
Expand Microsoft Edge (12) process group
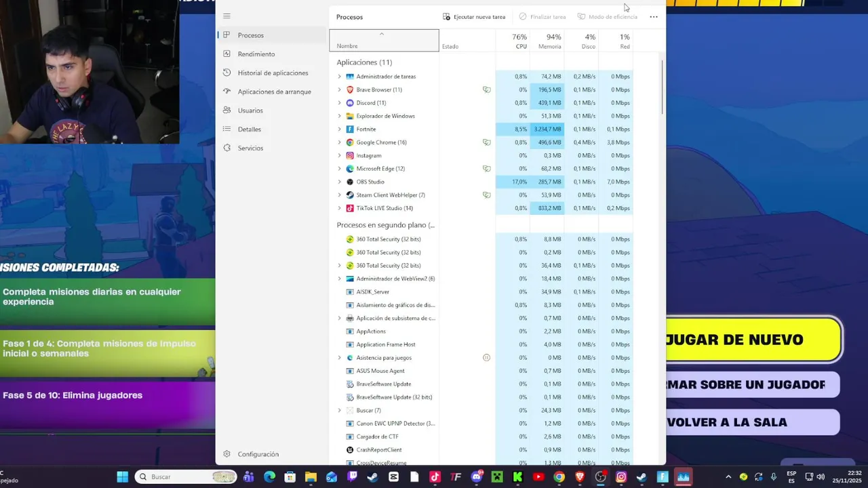pos(339,169)
